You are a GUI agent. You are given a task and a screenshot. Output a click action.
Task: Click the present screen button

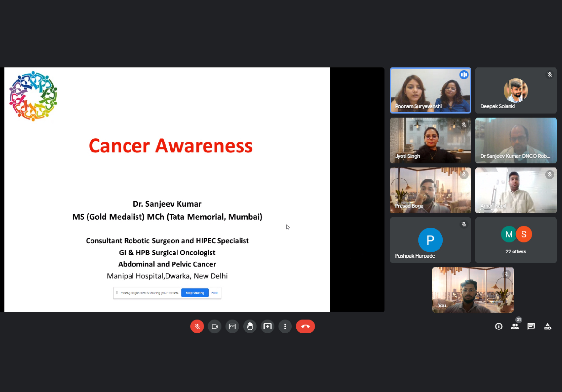click(267, 326)
